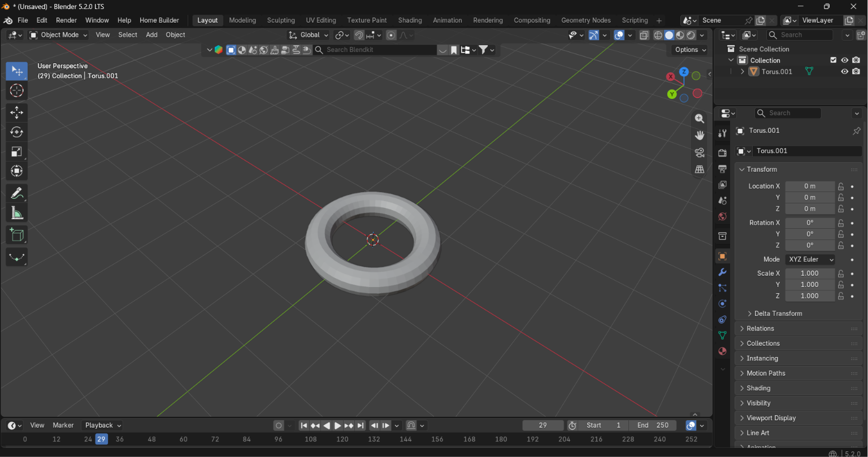Play animation forward
This screenshot has height=457, width=868.
(x=338, y=426)
